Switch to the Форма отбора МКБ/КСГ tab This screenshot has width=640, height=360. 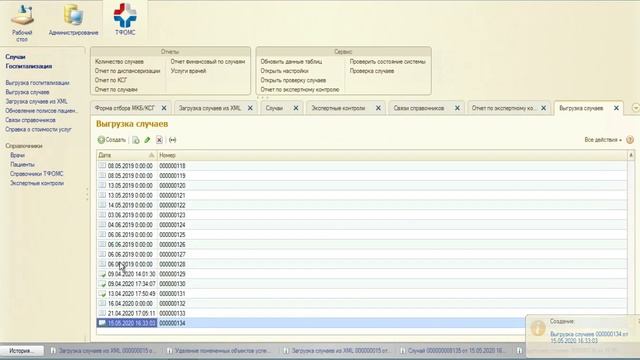(124, 108)
